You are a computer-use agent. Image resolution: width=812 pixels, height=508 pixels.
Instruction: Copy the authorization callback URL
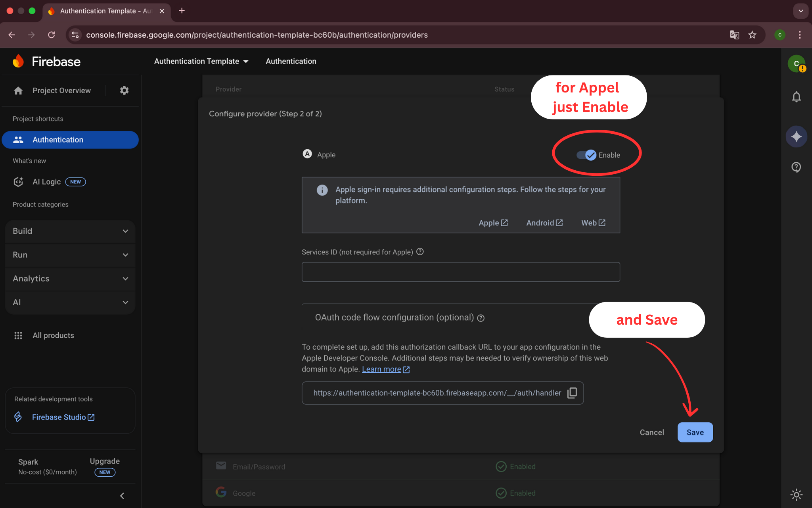click(572, 393)
